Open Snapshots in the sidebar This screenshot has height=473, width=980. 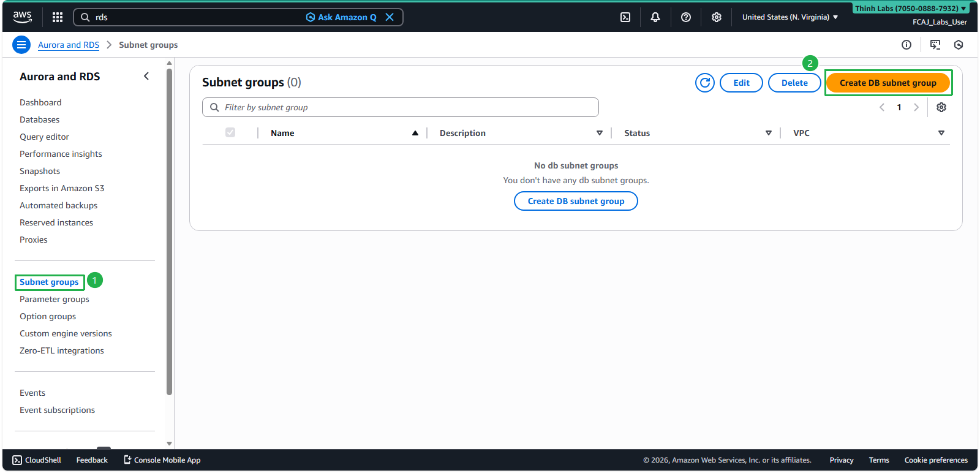40,171
